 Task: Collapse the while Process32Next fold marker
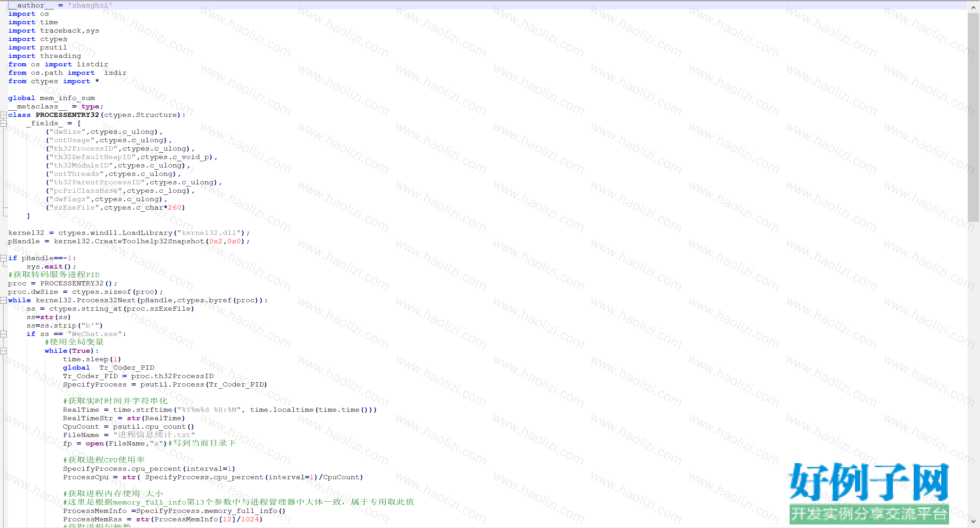pyautogui.click(x=4, y=300)
